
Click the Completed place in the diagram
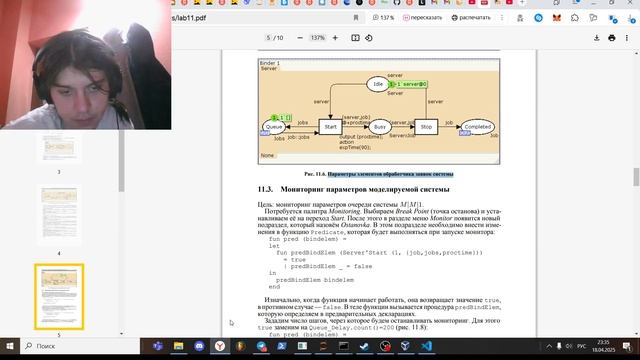click(x=478, y=127)
